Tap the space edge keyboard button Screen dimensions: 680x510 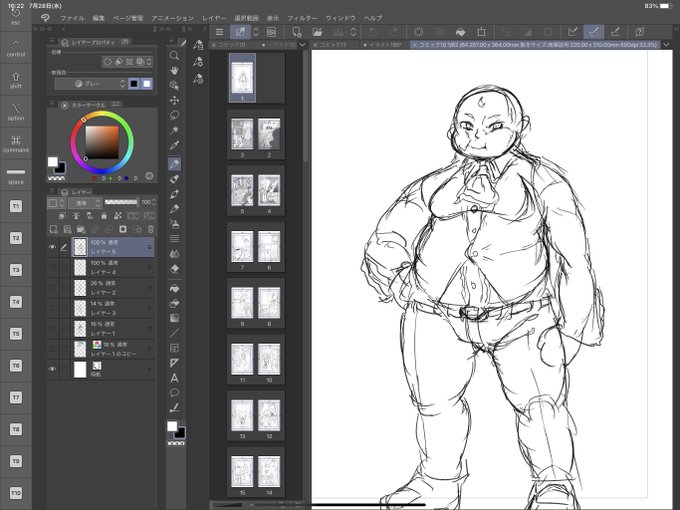tap(16, 176)
